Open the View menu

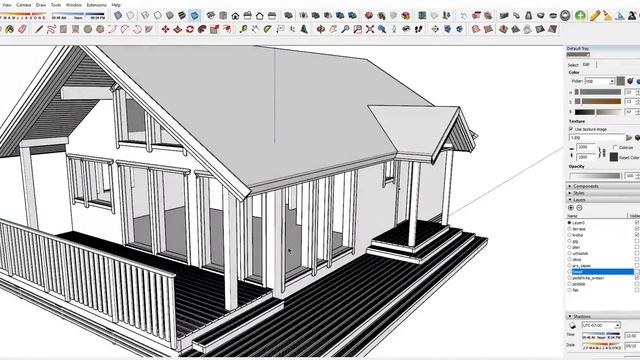click(7, 5)
